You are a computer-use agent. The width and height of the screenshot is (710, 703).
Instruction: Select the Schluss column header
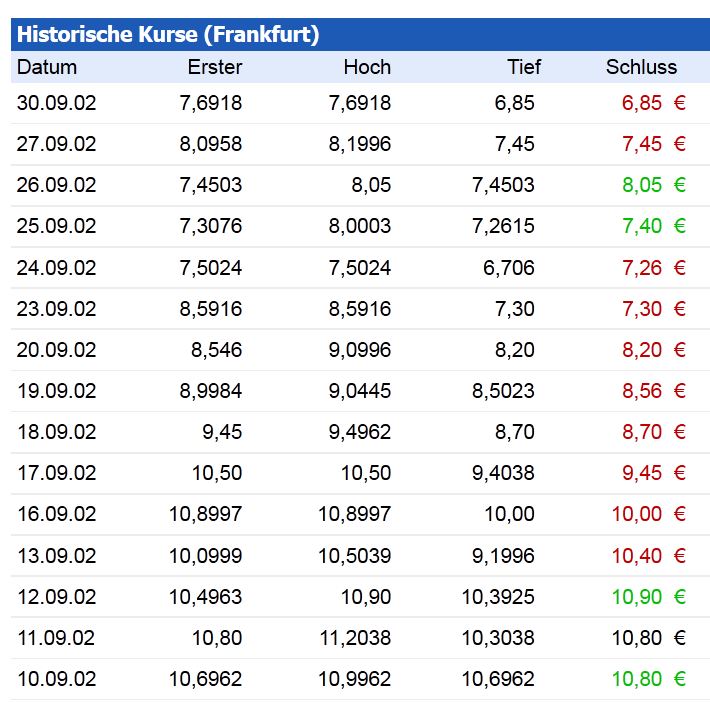(x=641, y=68)
